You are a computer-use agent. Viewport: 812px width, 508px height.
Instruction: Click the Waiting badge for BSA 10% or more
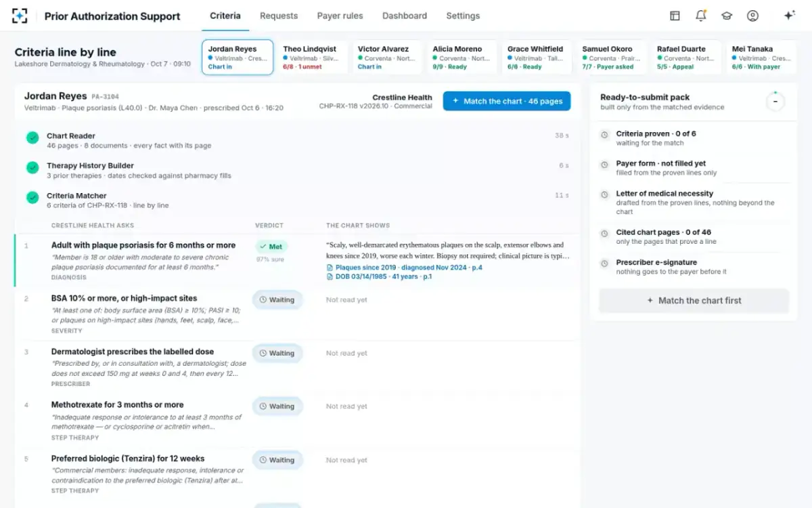pos(277,299)
